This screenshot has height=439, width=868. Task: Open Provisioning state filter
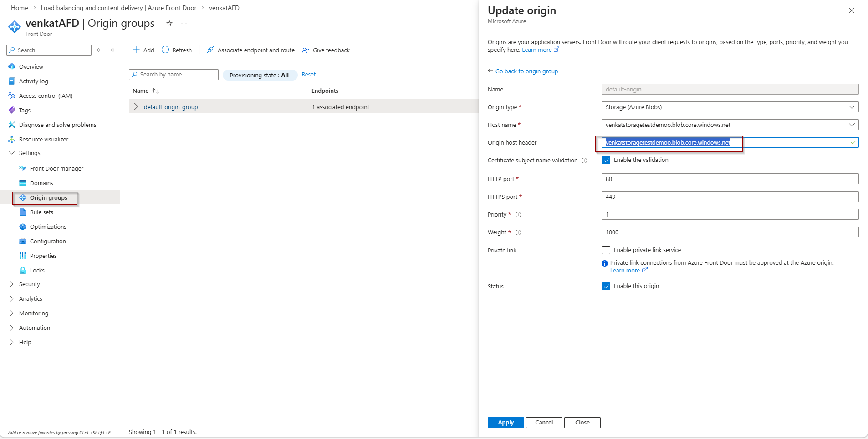tap(260, 75)
